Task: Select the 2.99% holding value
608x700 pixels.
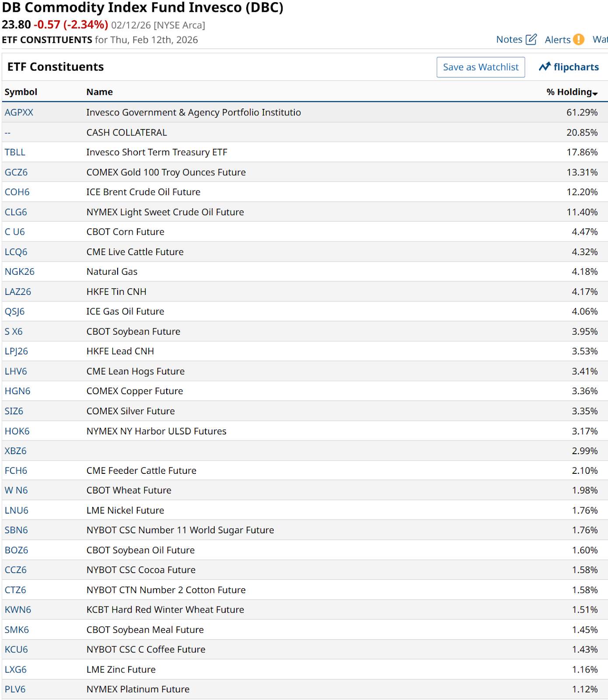Action: [x=585, y=451]
